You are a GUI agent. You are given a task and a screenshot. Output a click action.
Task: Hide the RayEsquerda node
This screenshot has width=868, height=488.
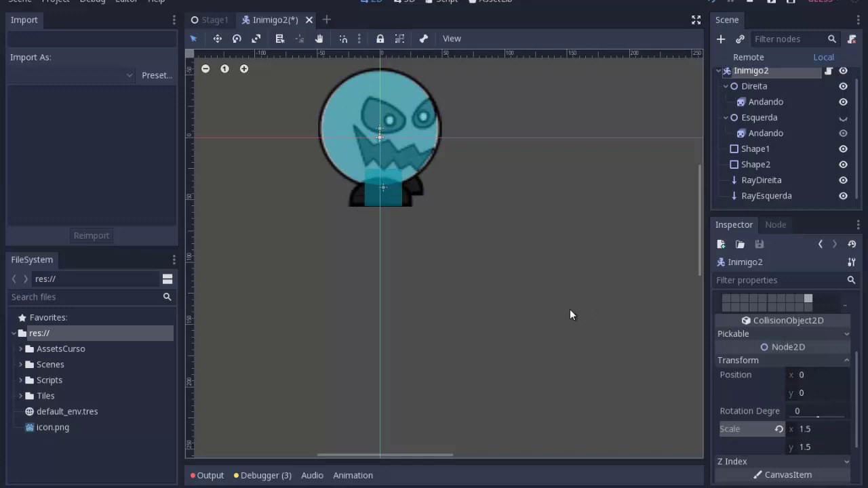pyautogui.click(x=843, y=196)
